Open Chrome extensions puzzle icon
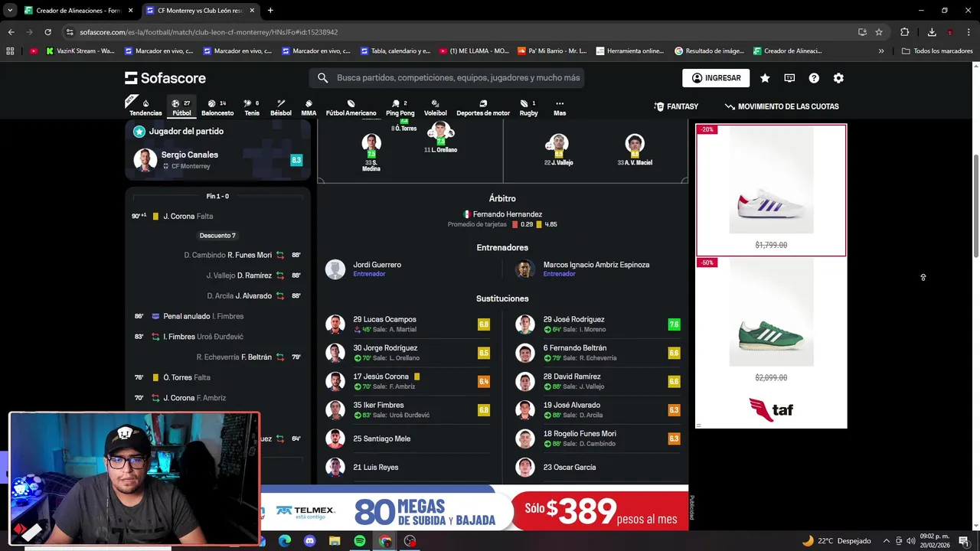This screenshot has width=980, height=551. [904, 32]
